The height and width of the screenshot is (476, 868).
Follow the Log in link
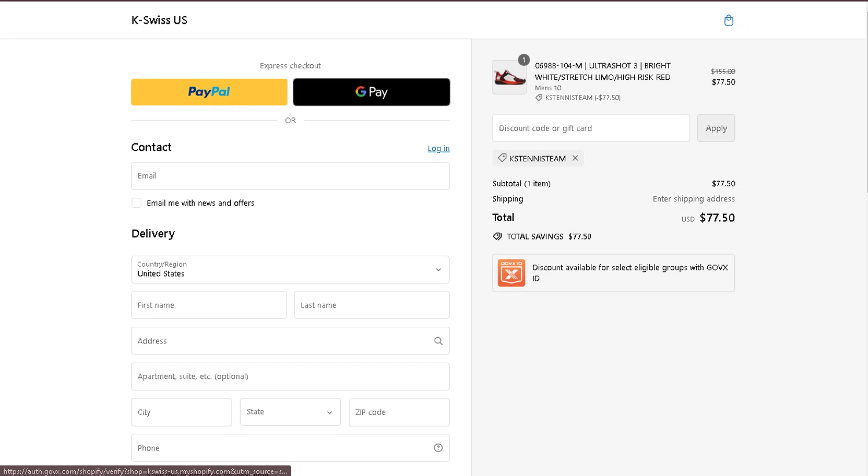click(439, 149)
